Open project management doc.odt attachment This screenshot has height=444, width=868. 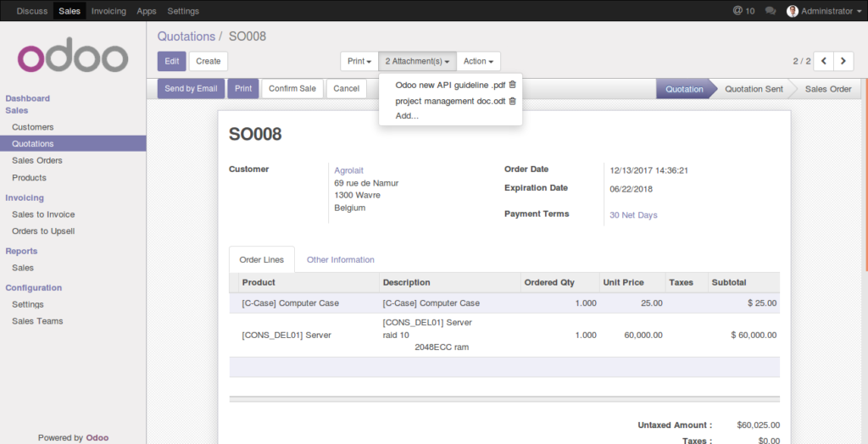point(450,102)
